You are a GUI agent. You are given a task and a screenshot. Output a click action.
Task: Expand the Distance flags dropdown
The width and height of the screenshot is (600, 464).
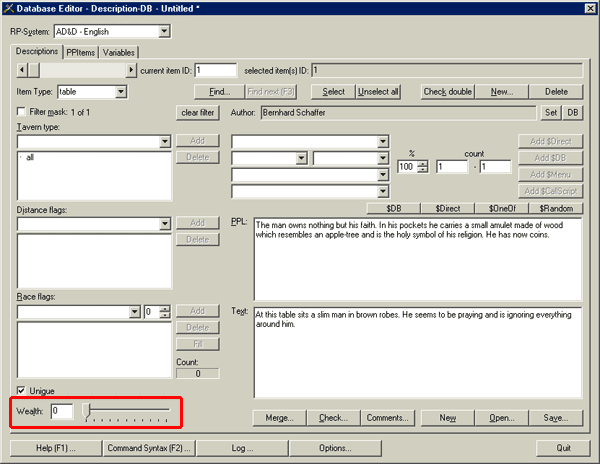[164, 223]
